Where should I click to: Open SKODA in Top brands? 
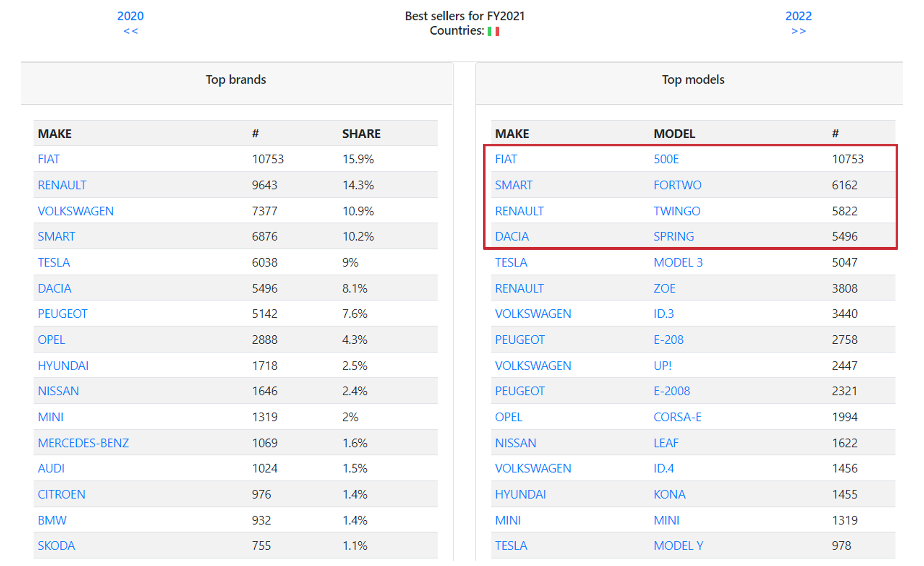pyautogui.click(x=56, y=546)
